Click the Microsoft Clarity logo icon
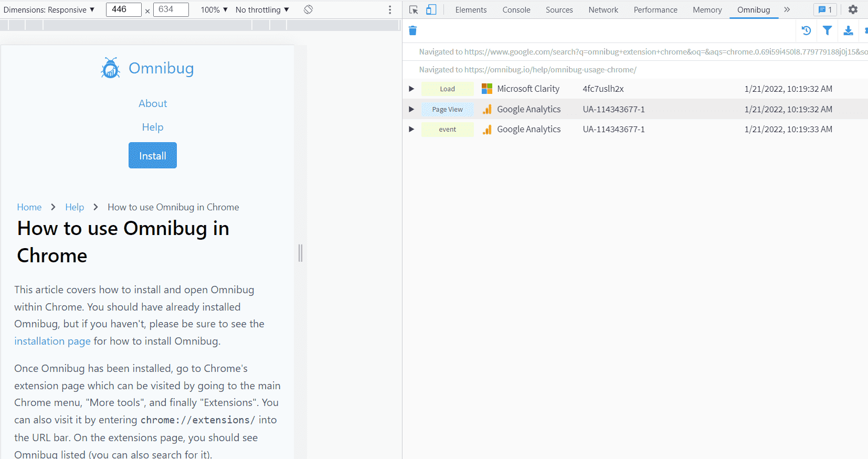This screenshot has height=459, width=868. click(487, 89)
